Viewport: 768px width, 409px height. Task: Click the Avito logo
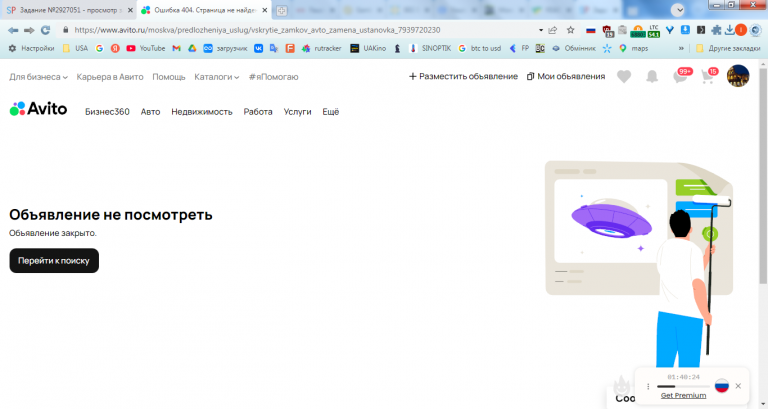(38, 109)
